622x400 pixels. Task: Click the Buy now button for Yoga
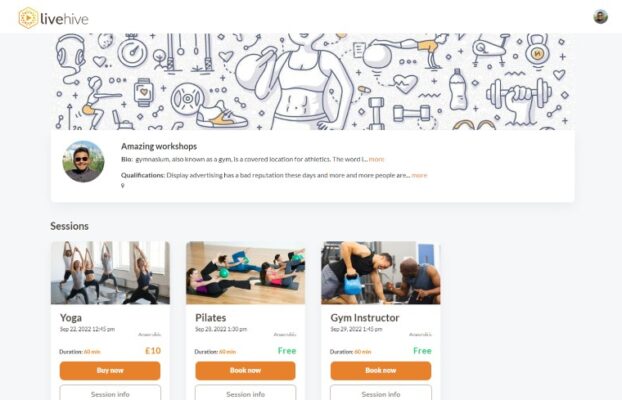[x=110, y=371]
